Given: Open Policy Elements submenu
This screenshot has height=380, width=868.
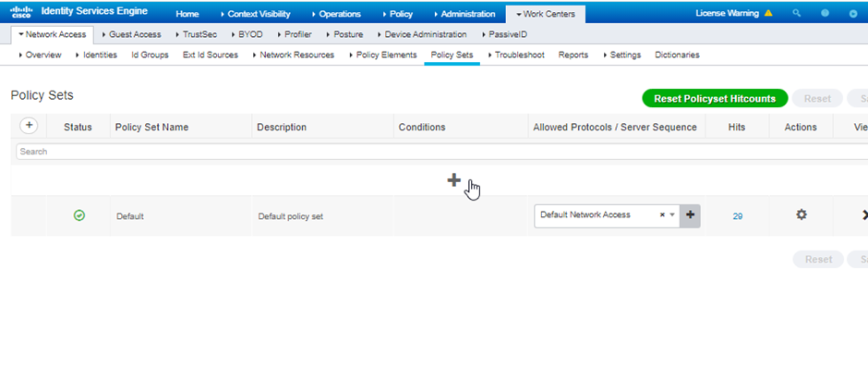Looking at the screenshot, I should 383,55.
